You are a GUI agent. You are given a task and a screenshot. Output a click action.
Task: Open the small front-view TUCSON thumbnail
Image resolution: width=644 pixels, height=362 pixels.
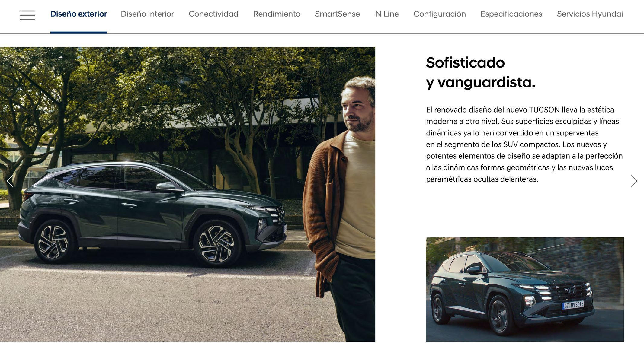525,289
